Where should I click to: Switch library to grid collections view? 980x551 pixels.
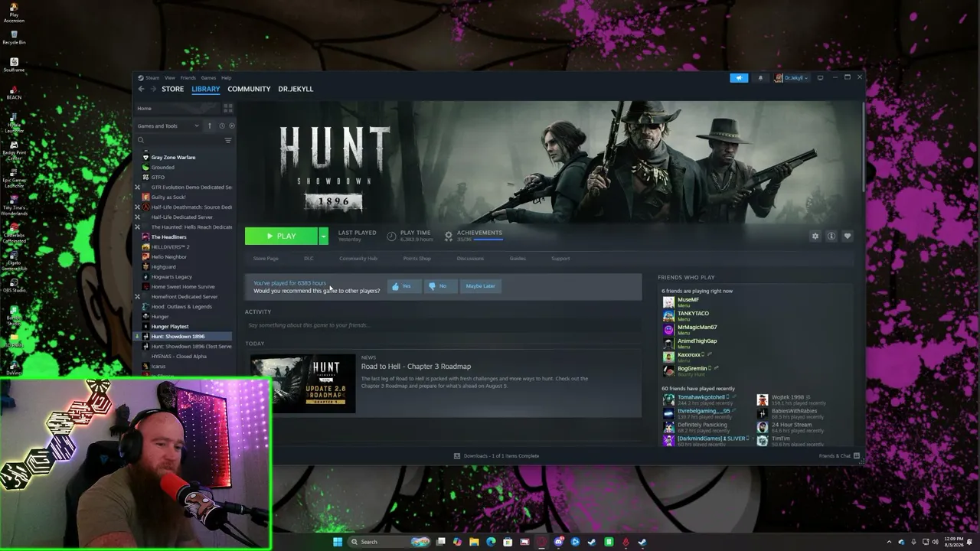point(227,108)
